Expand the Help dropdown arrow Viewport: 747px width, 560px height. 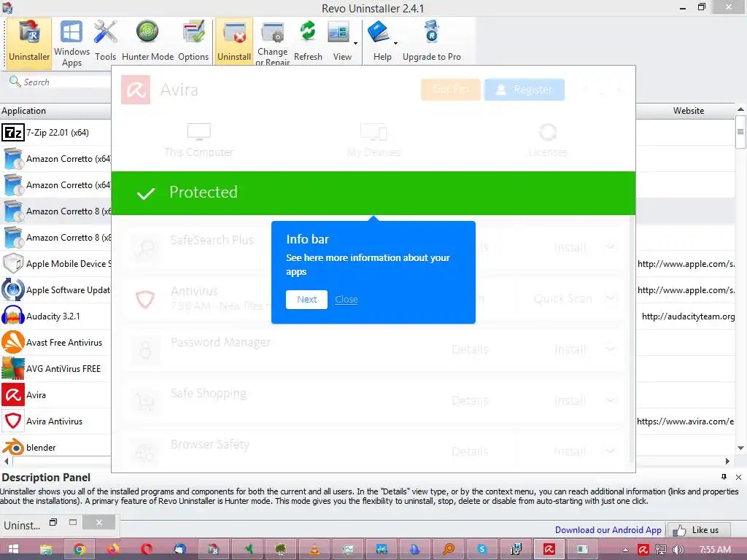pos(395,43)
